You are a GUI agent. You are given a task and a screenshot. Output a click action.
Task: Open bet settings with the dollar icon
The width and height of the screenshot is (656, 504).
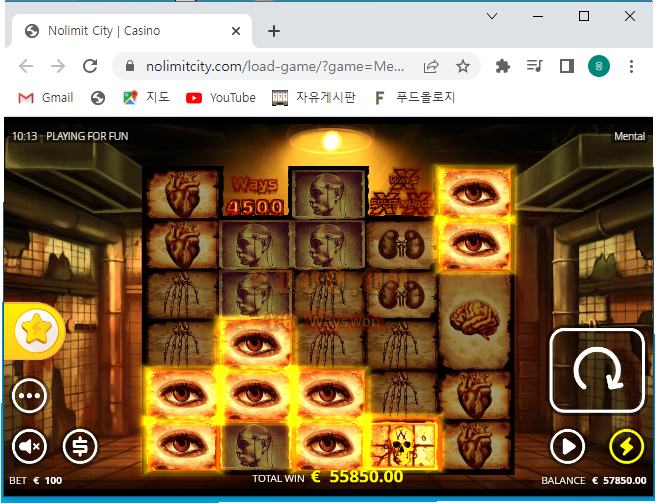coord(80,446)
